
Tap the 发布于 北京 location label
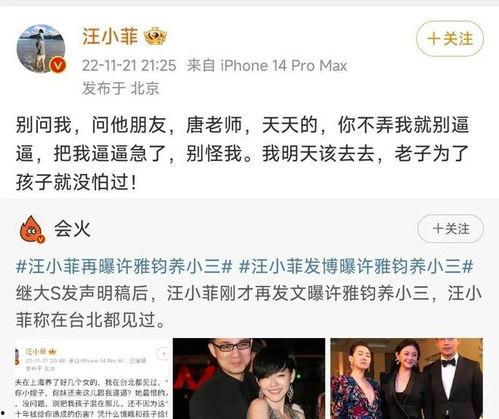click(121, 88)
